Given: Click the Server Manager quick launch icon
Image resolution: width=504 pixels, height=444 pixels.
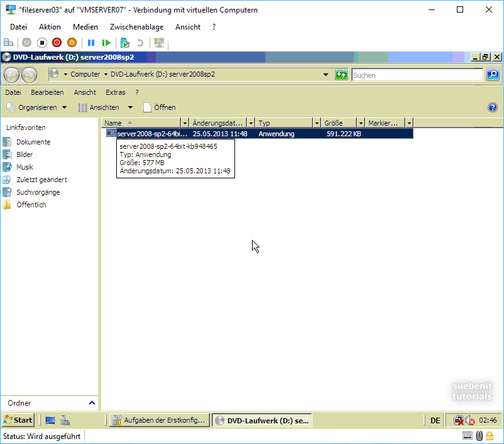Looking at the screenshot, I should 65,420.
